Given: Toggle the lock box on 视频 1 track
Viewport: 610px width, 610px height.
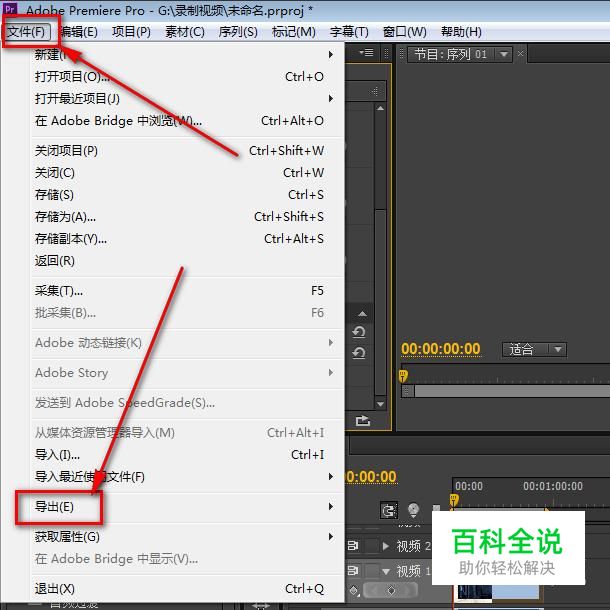Looking at the screenshot, I should point(372,571).
